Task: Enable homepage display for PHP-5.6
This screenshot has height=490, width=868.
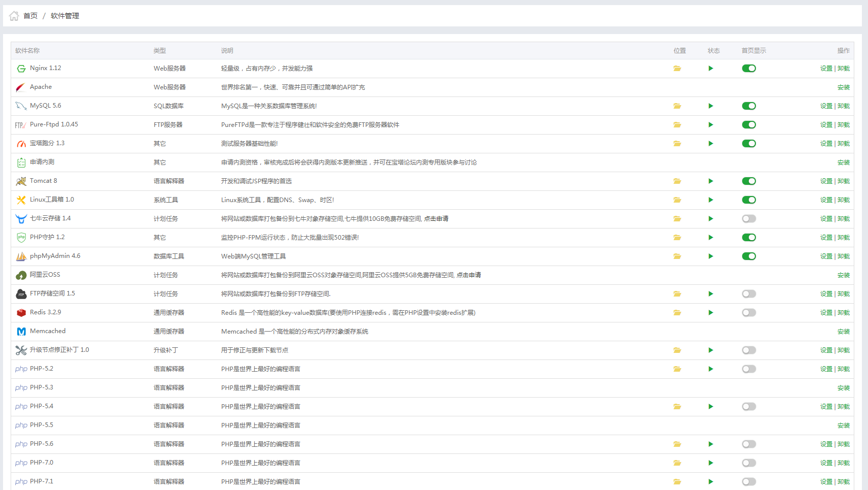Action: (749, 444)
